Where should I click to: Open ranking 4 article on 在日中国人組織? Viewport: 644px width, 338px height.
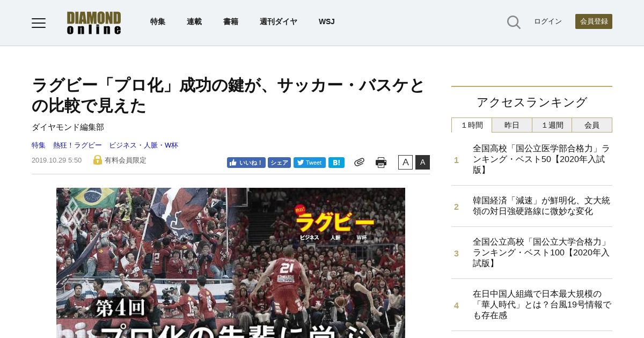click(x=541, y=305)
